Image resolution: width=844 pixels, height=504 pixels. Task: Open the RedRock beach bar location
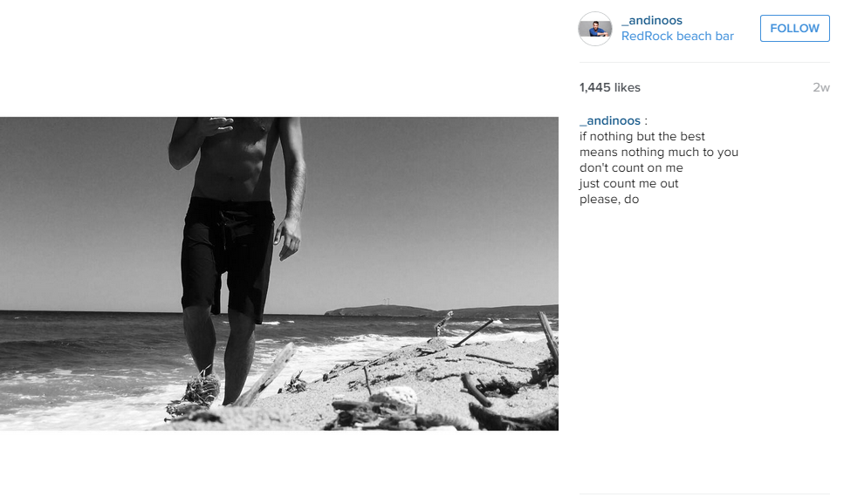[677, 36]
